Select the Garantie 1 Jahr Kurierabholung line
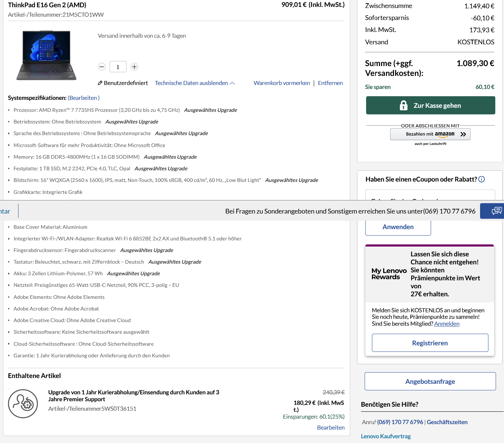The width and height of the screenshot is (504, 443). (x=91, y=355)
